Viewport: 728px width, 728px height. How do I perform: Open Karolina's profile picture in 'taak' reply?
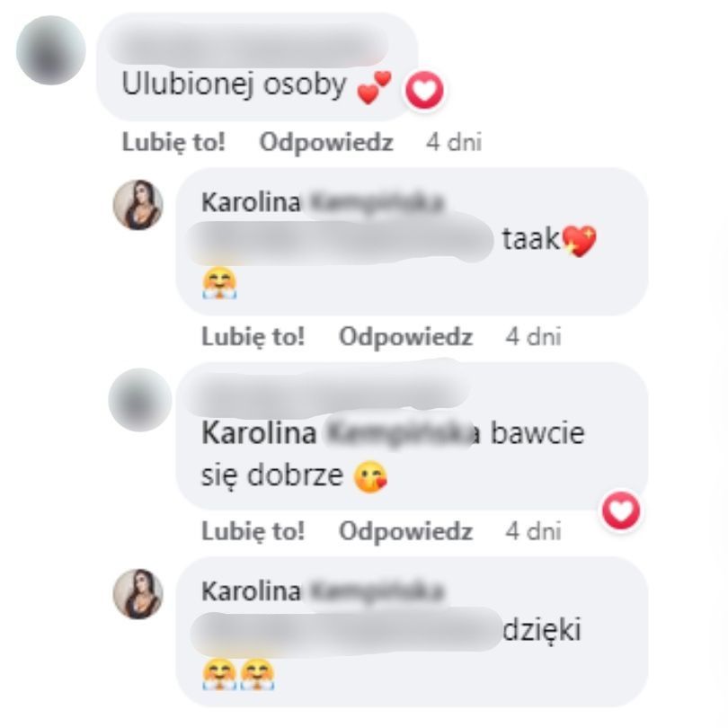(x=138, y=205)
